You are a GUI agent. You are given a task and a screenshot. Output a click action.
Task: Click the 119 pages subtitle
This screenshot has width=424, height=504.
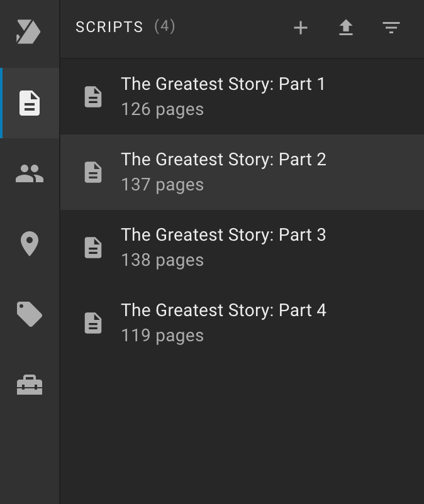click(x=162, y=336)
